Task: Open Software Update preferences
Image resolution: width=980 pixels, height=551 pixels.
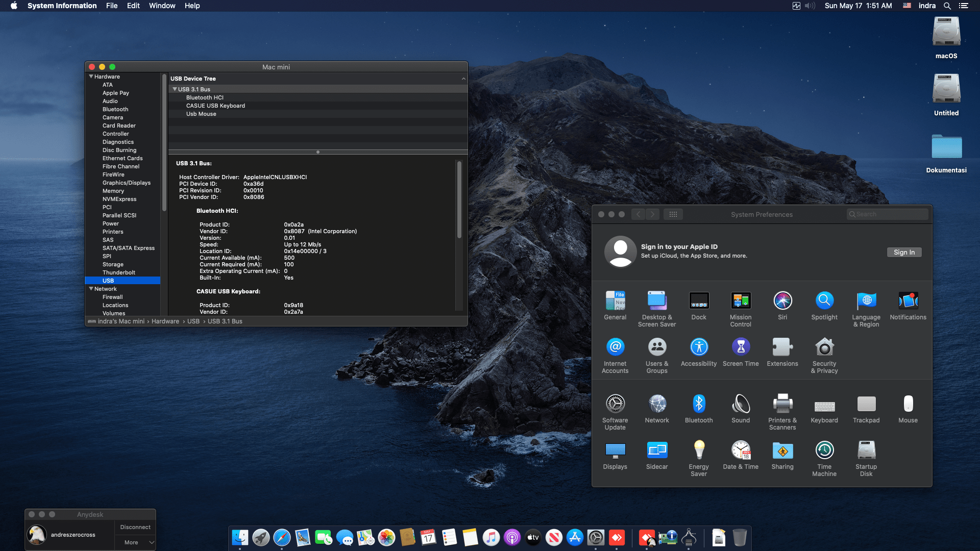Action: [x=615, y=412]
